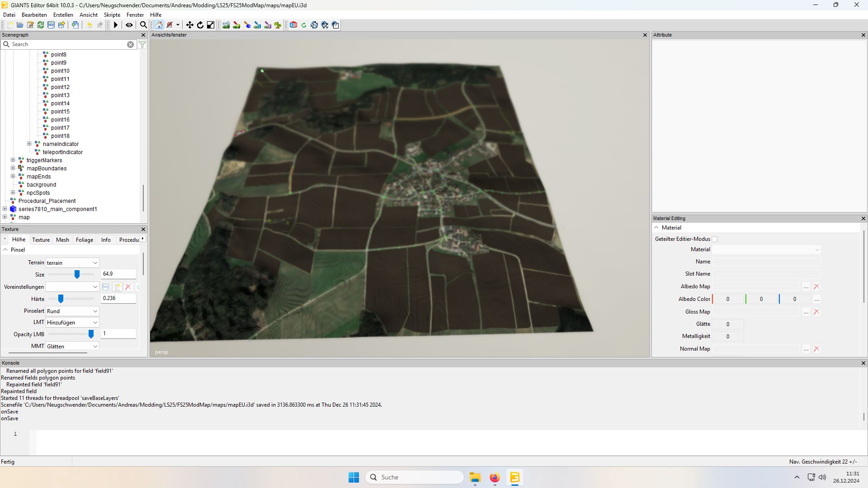The image size is (868, 488).
Task: Open the Skripte menu
Action: click(x=112, y=15)
